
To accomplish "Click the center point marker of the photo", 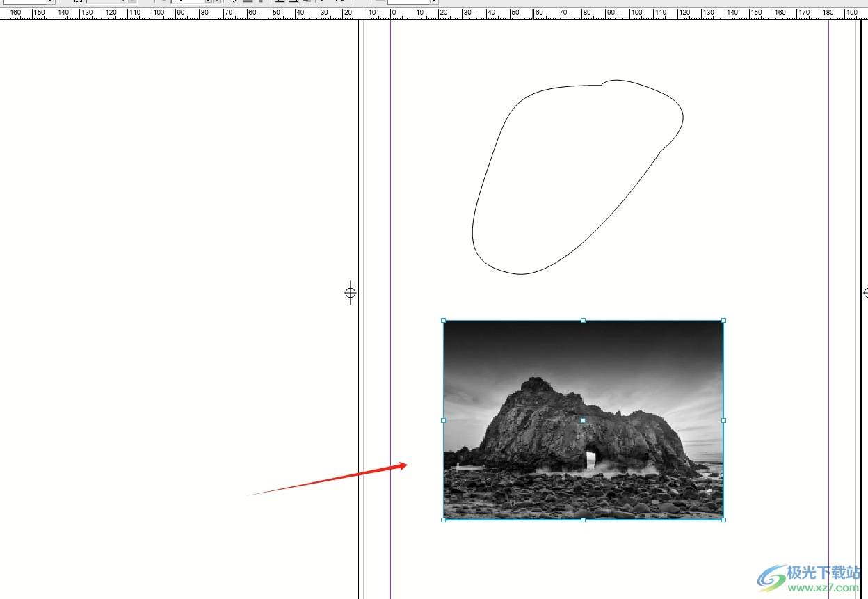I will 583,420.
